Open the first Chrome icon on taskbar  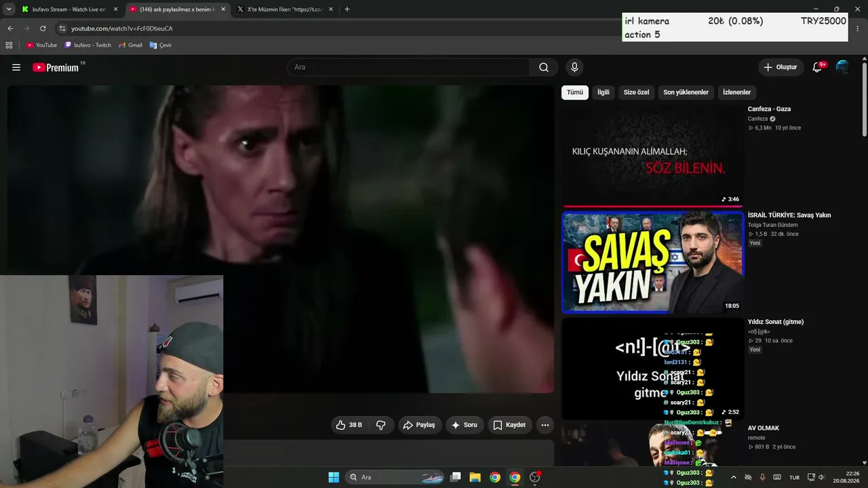(495, 477)
